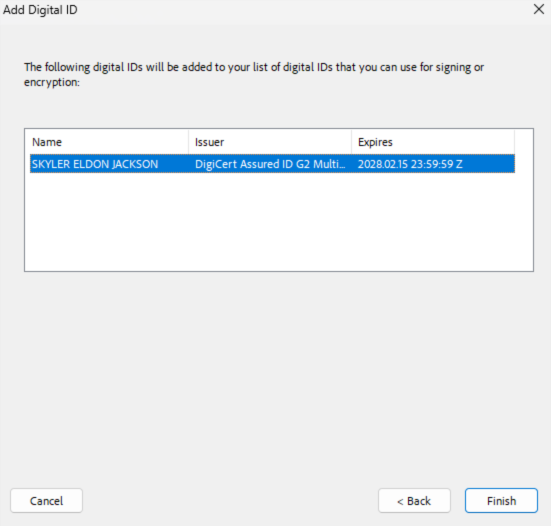Click Finish to add the digital ID
The width and height of the screenshot is (551, 526).
tap(501, 500)
